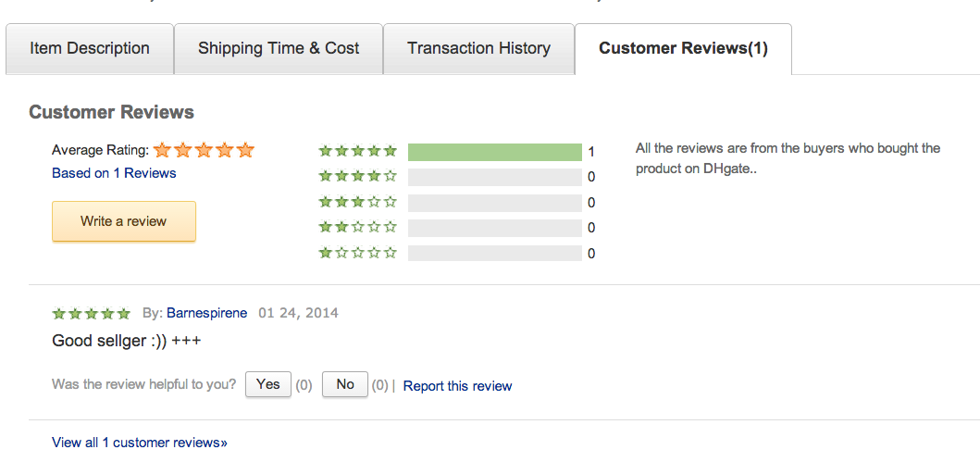Open the Transaction History tab

(x=478, y=49)
